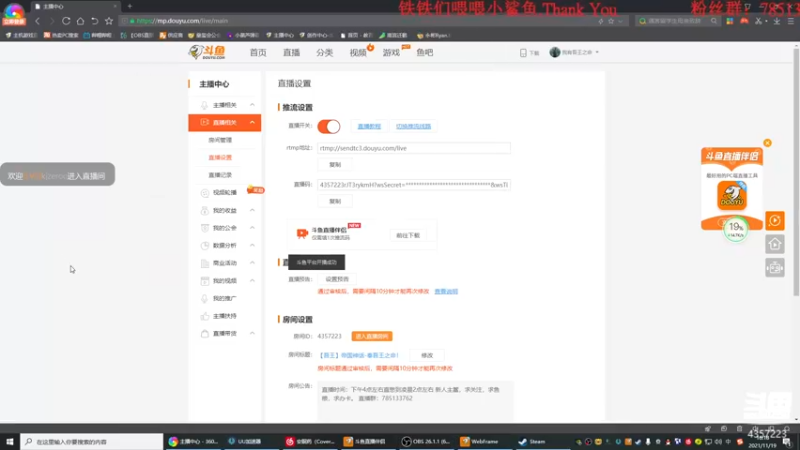Screen dimensions: 800x450
Task: Open the WebFrame taskbar item
Action: pos(479,441)
